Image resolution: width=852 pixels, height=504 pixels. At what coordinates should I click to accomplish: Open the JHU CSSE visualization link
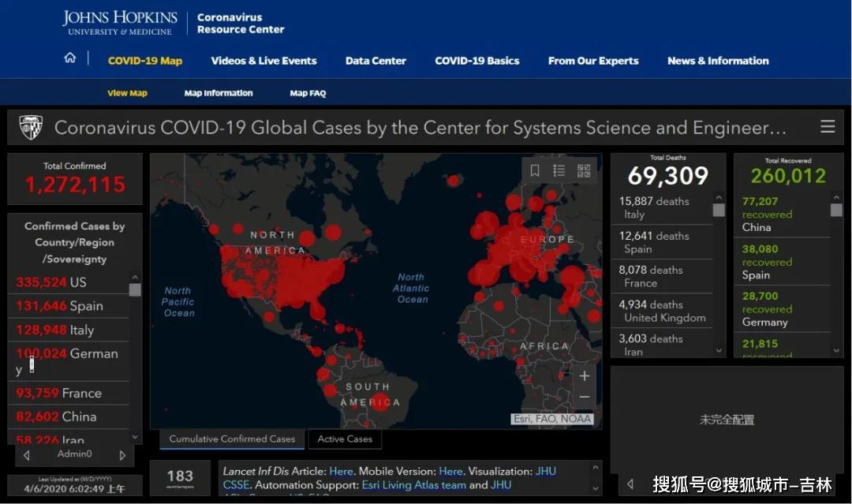(x=546, y=472)
